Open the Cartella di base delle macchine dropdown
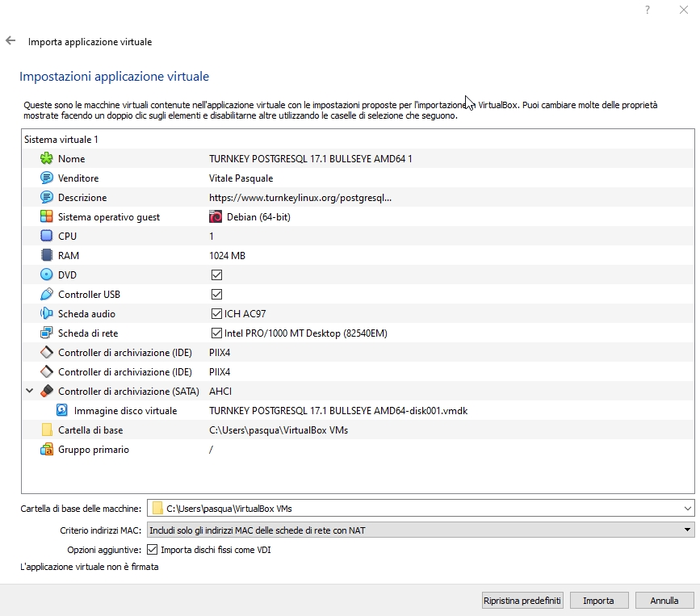 tap(687, 509)
